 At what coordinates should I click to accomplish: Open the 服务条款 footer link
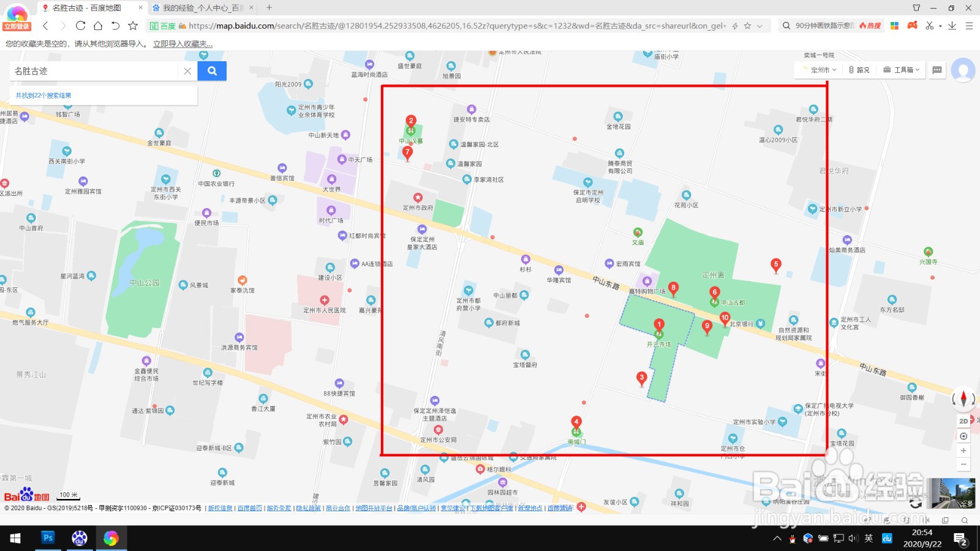[x=279, y=508]
